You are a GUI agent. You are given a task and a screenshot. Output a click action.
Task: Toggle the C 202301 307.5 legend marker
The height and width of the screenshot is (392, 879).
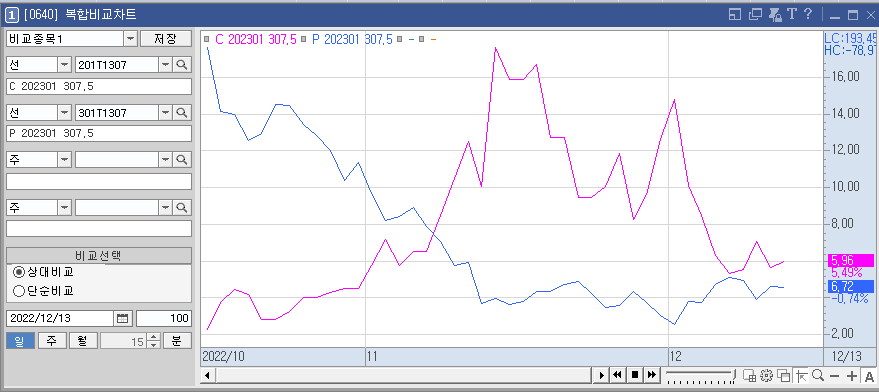point(206,39)
